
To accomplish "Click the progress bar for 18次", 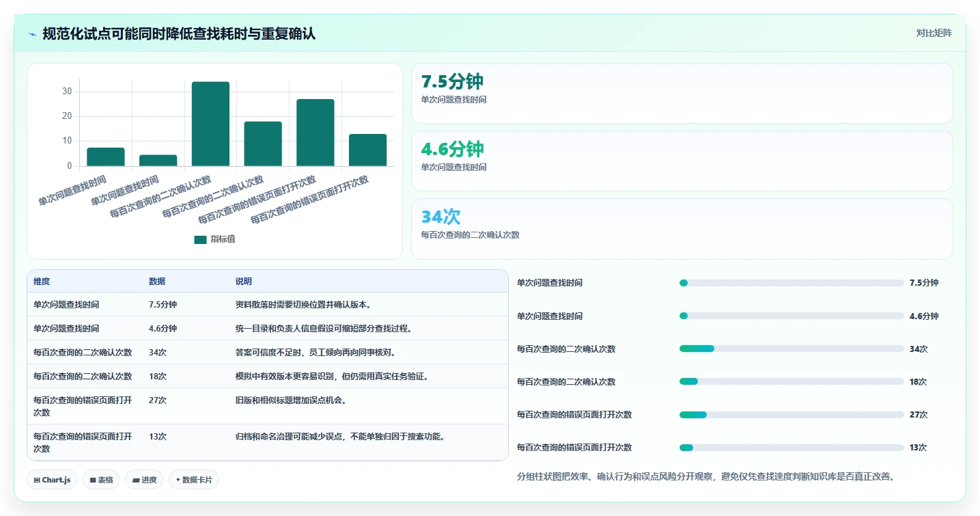I will point(792,381).
